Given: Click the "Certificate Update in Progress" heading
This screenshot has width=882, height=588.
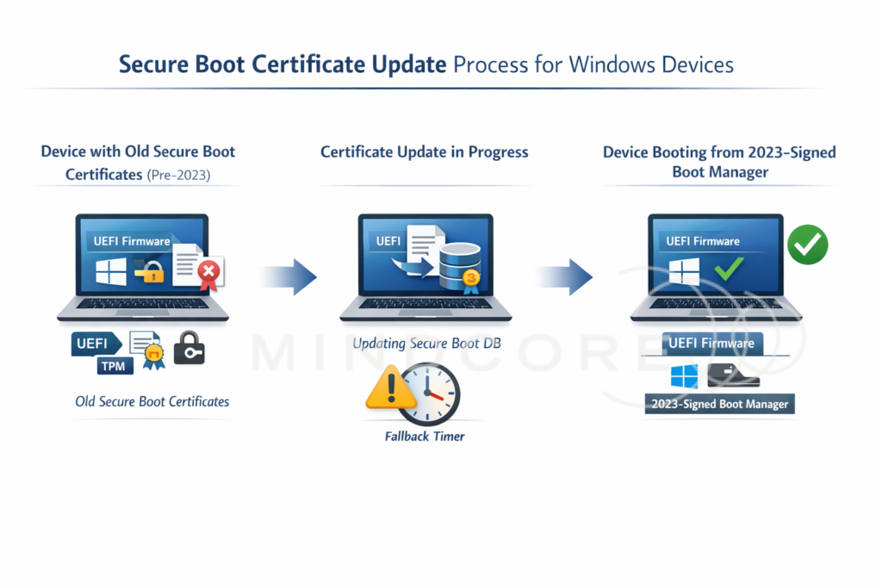Looking at the screenshot, I should 425,152.
